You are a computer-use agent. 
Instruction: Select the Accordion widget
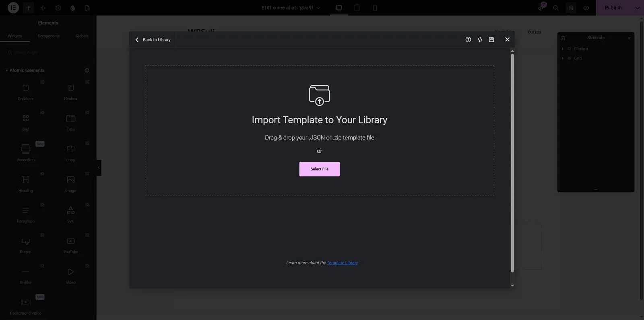[x=26, y=153]
